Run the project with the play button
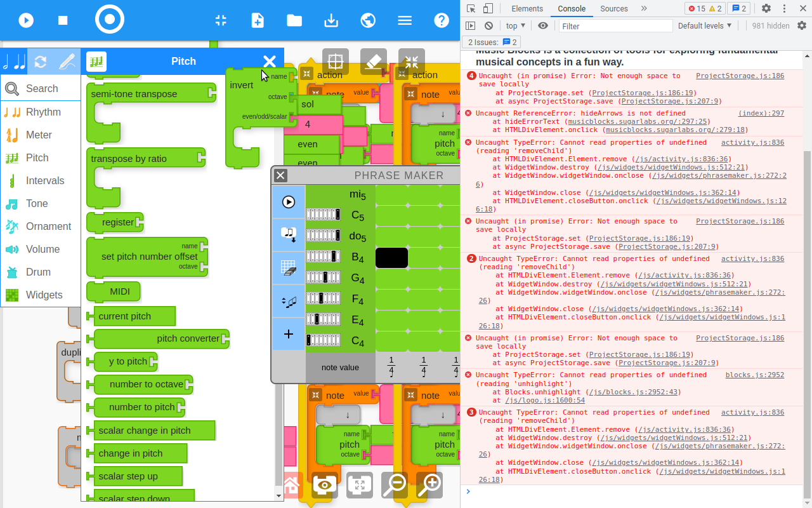This screenshot has width=812, height=508. click(25, 20)
